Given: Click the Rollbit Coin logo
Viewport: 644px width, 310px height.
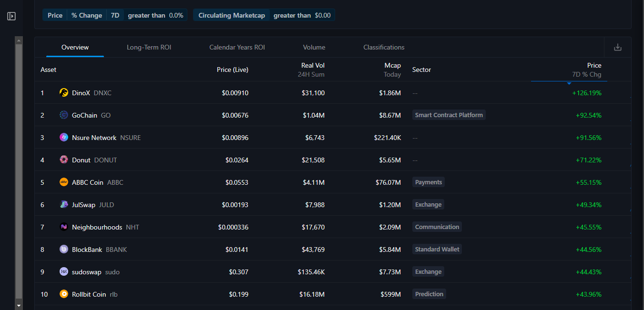Looking at the screenshot, I should [64, 294].
